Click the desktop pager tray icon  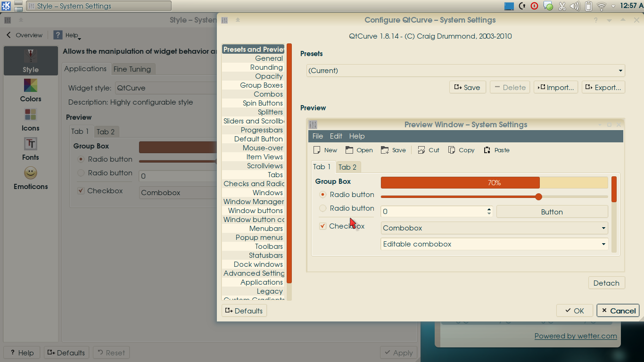coord(509,6)
